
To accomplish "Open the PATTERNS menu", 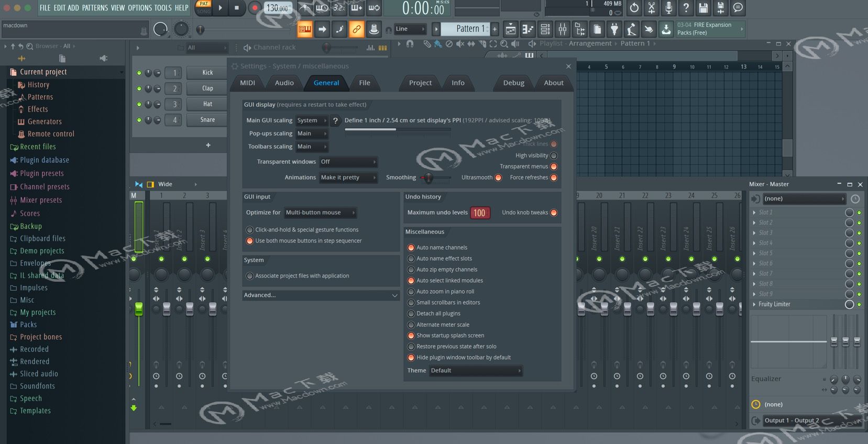I will tap(95, 8).
